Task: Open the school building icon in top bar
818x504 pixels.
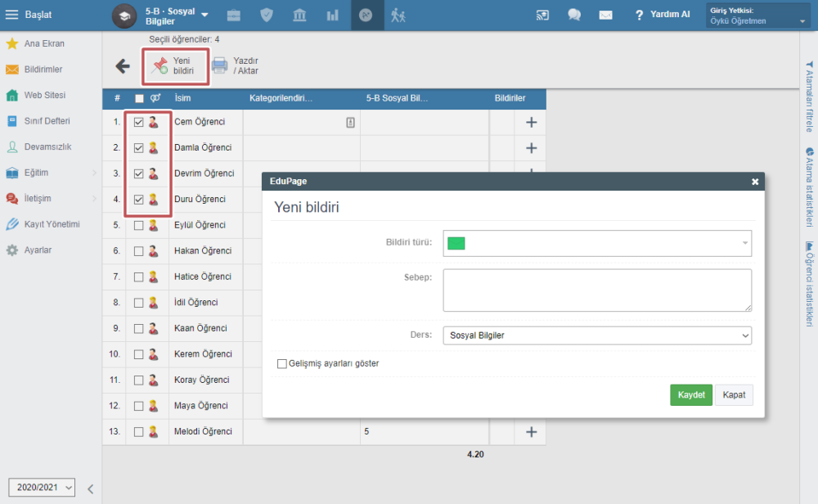Action: pos(299,15)
